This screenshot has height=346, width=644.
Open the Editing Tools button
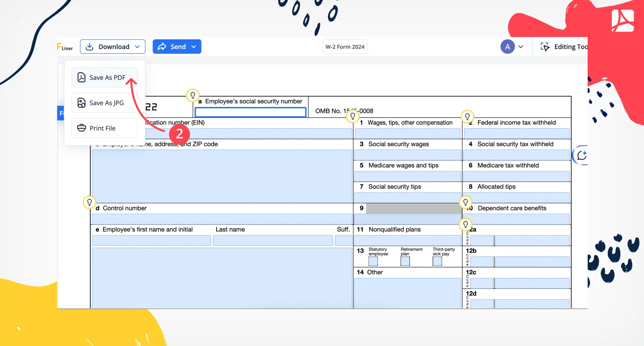[564, 47]
